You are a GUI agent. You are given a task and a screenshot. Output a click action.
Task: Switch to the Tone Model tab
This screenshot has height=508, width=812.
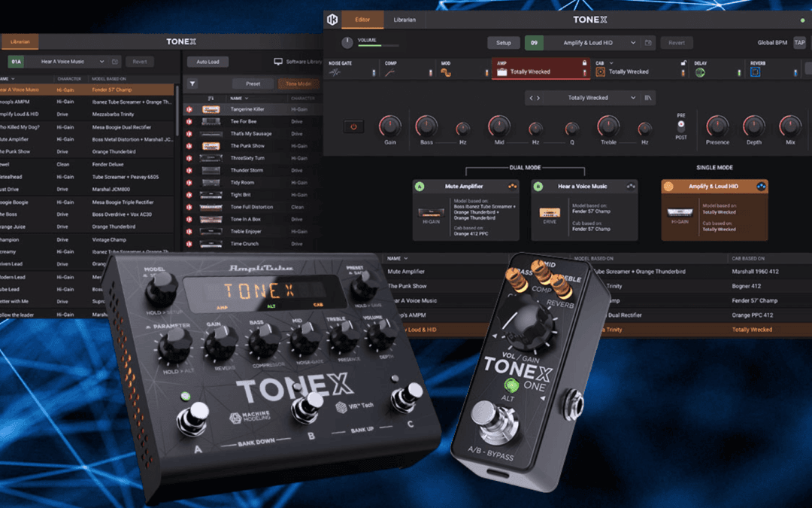(295, 84)
